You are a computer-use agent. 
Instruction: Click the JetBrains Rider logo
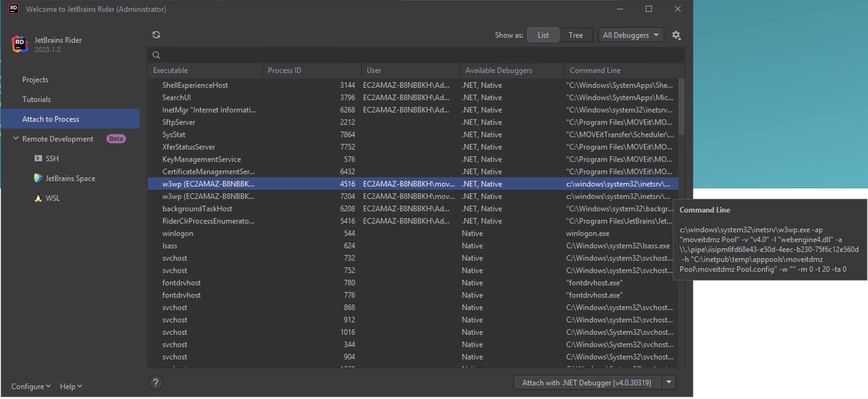[19, 44]
